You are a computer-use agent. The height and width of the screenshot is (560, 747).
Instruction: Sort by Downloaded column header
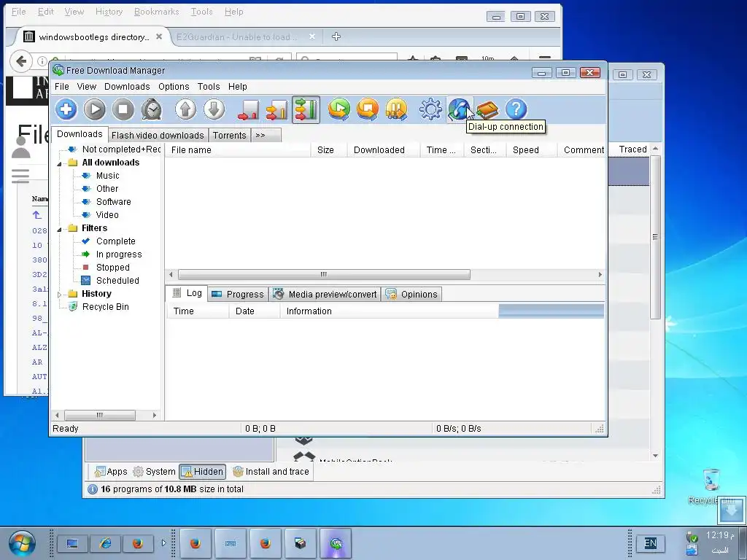tap(384, 150)
